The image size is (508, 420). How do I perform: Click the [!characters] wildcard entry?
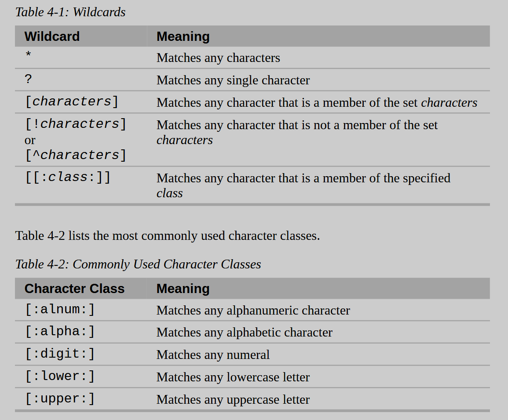(x=76, y=124)
